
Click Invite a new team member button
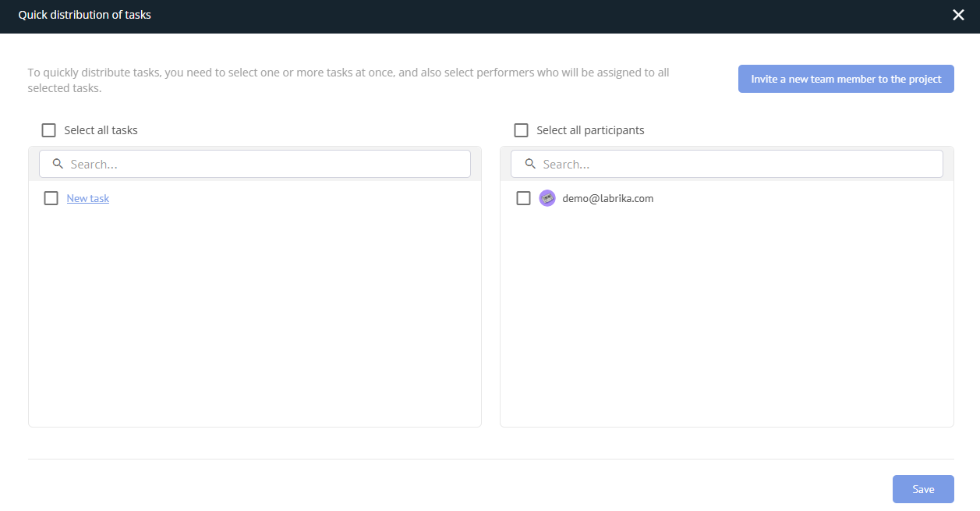click(x=846, y=79)
